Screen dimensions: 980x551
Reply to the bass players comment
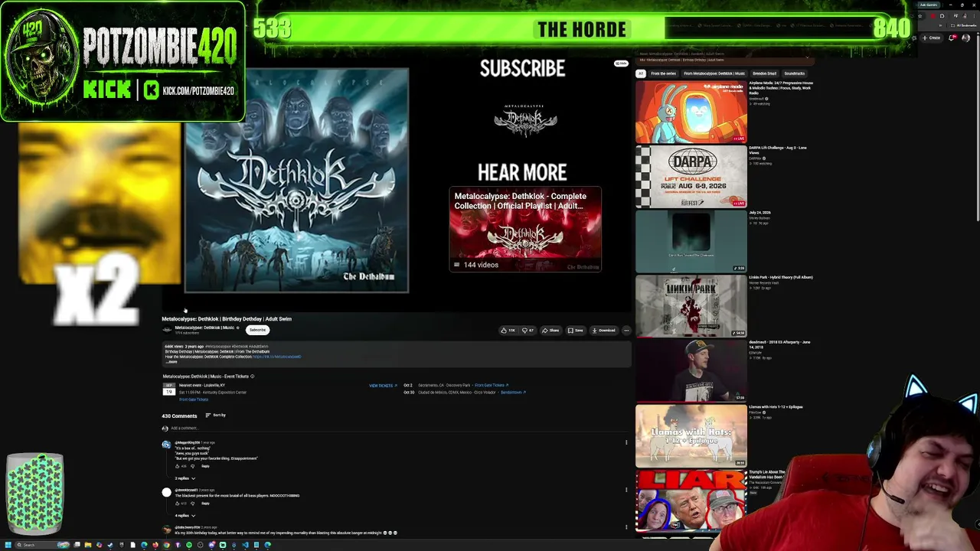205,504
